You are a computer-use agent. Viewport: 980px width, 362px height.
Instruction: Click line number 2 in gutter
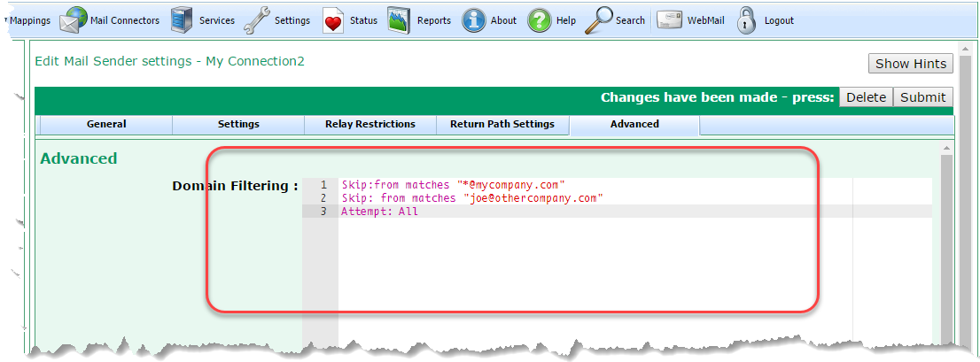(x=323, y=198)
